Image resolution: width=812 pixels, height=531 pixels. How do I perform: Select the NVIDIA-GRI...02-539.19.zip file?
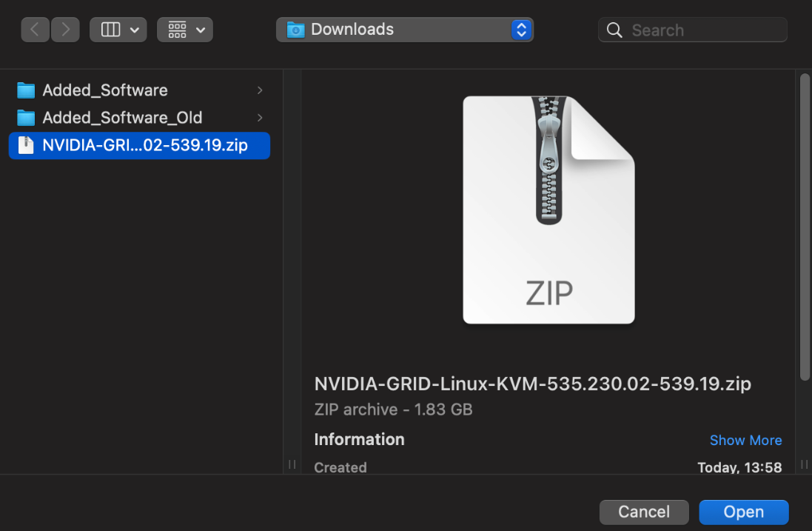point(144,145)
